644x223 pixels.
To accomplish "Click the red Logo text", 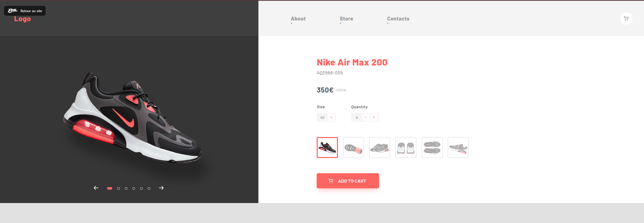I will tap(23, 19).
